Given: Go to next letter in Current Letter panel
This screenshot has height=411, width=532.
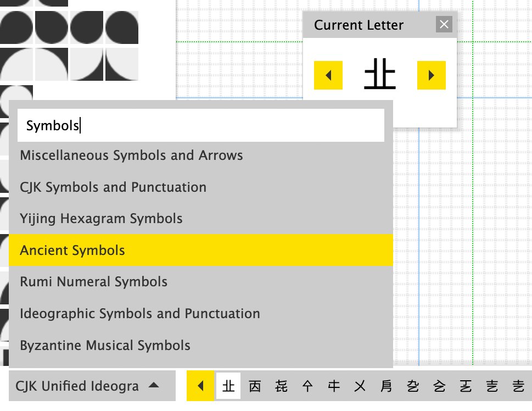Looking at the screenshot, I should click(431, 75).
